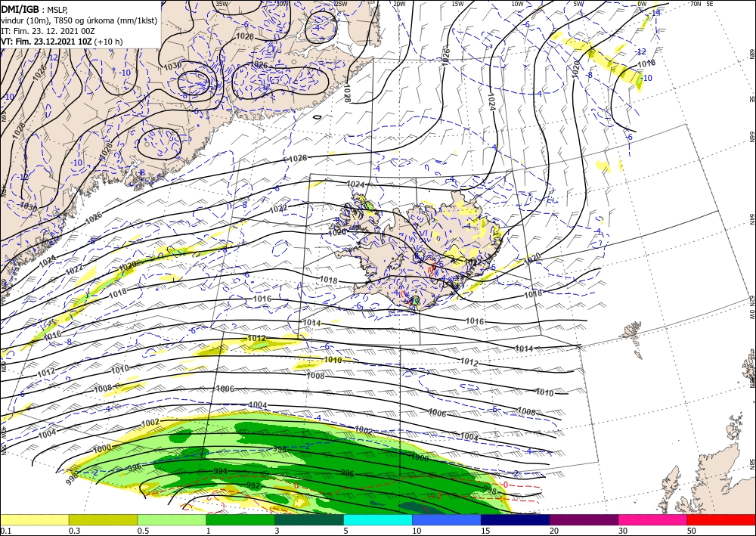The height and width of the screenshot is (536, 756).
Task: Click the '1024' isobar label north of Iceland
Action: [x=356, y=184]
